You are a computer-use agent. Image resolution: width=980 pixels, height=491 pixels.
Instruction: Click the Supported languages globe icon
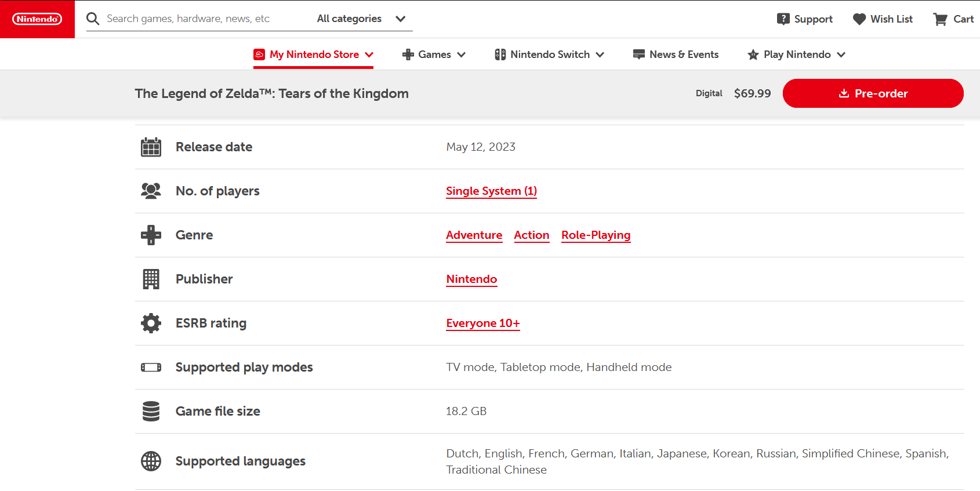coord(151,461)
